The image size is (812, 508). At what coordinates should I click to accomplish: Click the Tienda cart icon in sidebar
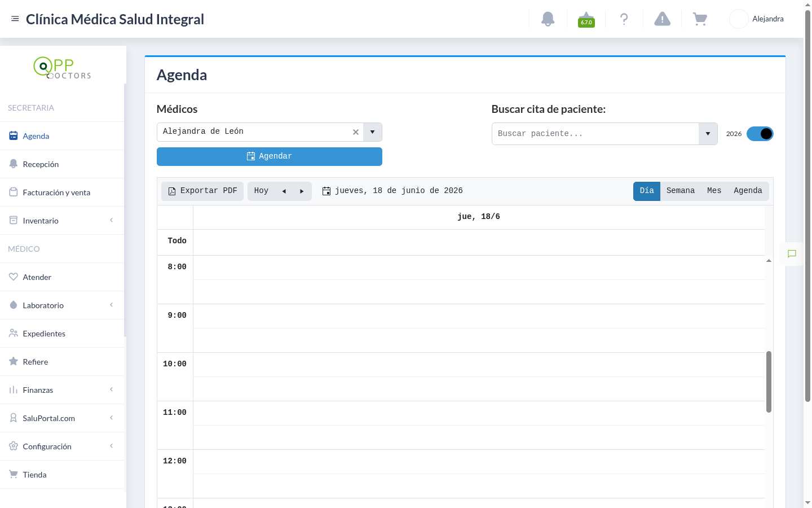(14, 474)
